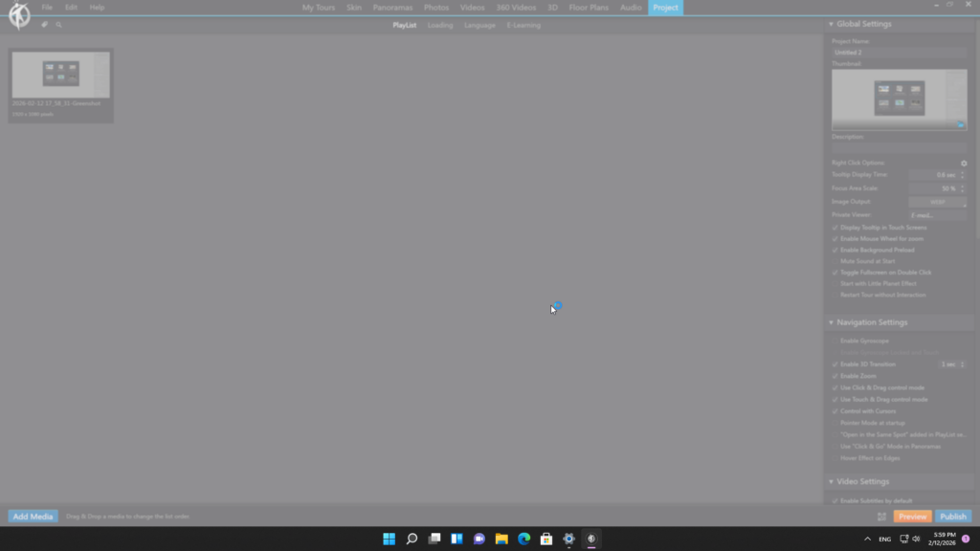Collapse the Navigation Settings section
This screenshot has width=980, height=551.
click(831, 322)
